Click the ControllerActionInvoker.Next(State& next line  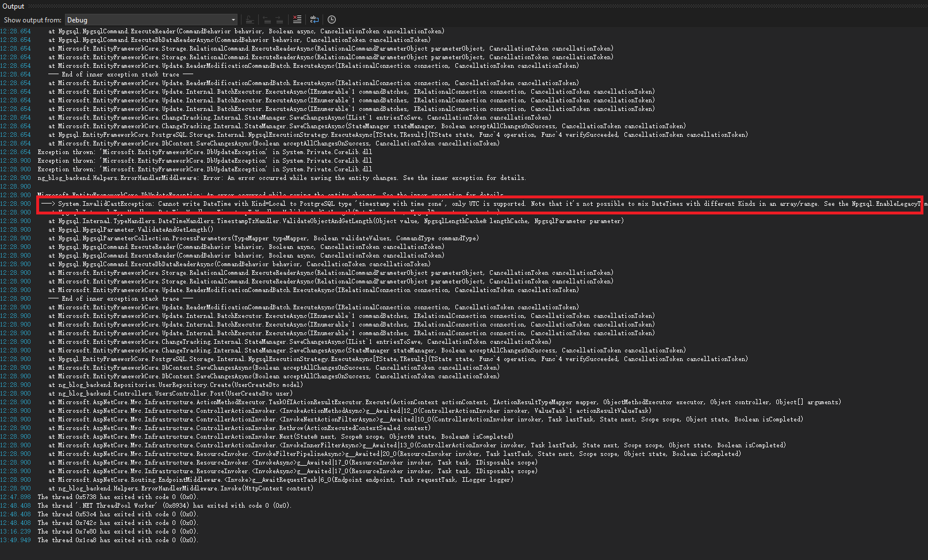(x=281, y=437)
